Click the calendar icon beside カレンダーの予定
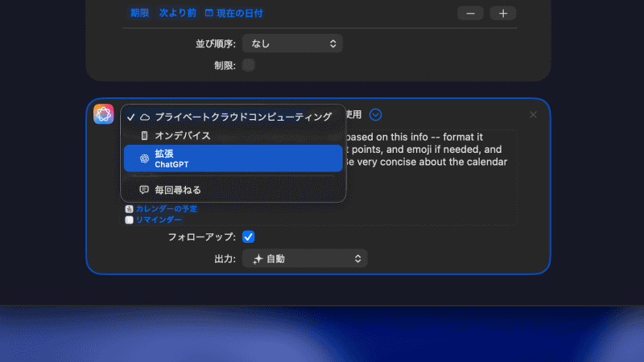Image resolution: width=644 pixels, height=362 pixels. coord(129,209)
